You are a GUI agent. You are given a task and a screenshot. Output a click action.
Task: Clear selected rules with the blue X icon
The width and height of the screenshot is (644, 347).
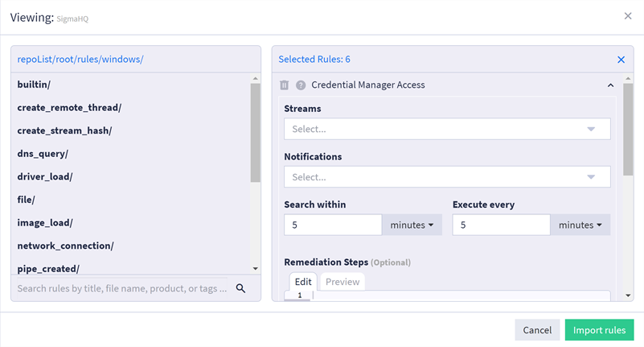coord(621,60)
